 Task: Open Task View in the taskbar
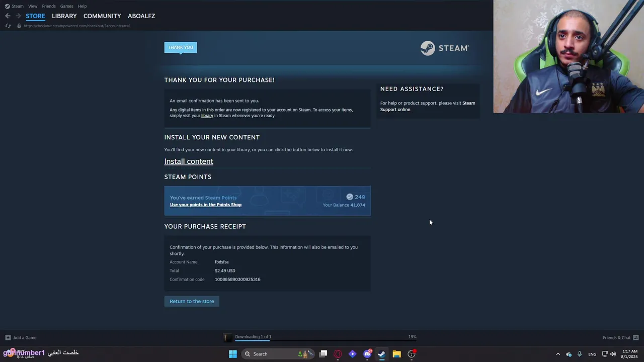coord(324,354)
